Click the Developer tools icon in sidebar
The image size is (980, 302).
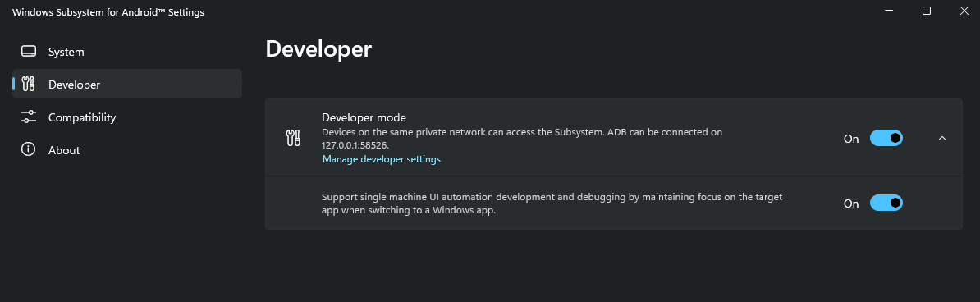click(x=29, y=85)
